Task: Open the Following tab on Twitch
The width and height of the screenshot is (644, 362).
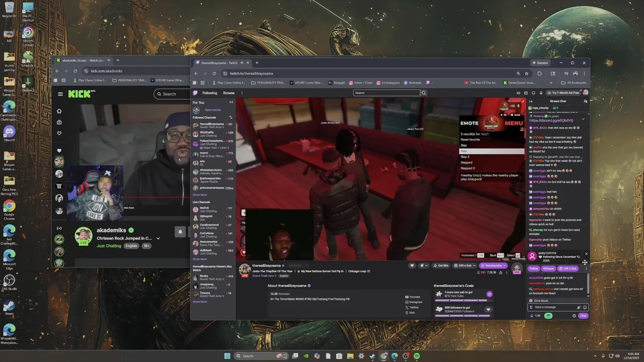Action: pyautogui.click(x=210, y=93)
